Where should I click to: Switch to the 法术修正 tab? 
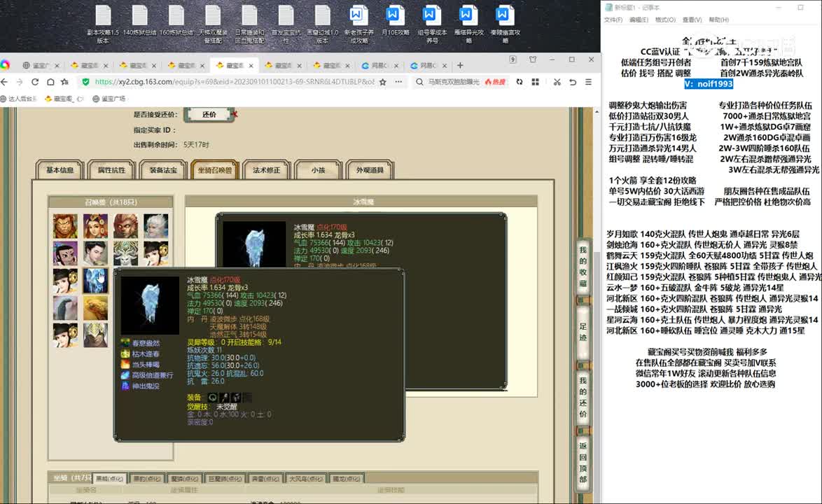click(266, 169)
